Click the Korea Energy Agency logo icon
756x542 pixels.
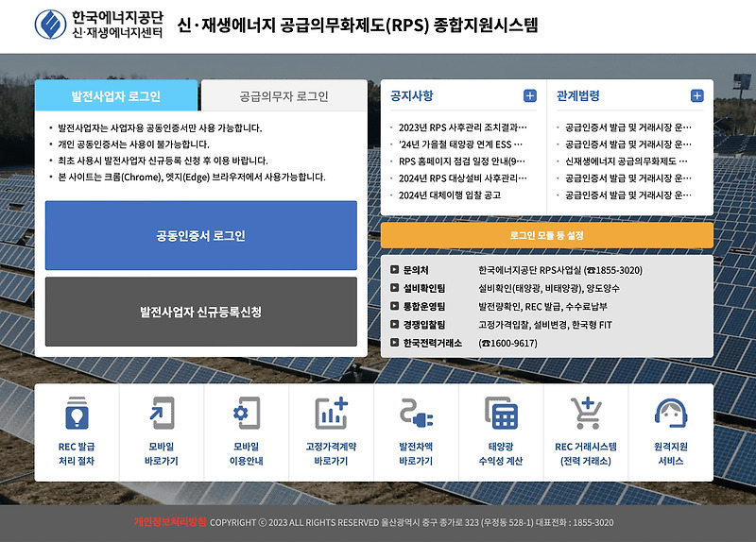[x=51, y=25]
